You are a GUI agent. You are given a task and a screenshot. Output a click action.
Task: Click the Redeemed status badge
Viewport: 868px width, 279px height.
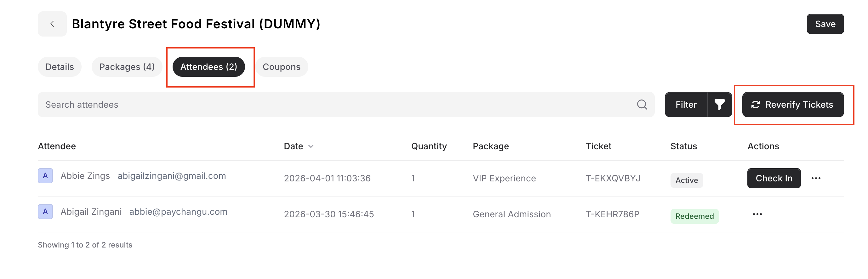click(694, 216)
